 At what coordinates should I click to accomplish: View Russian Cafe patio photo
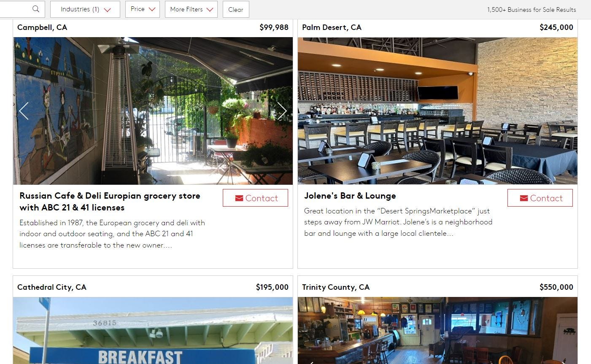[x=153, y=111]
